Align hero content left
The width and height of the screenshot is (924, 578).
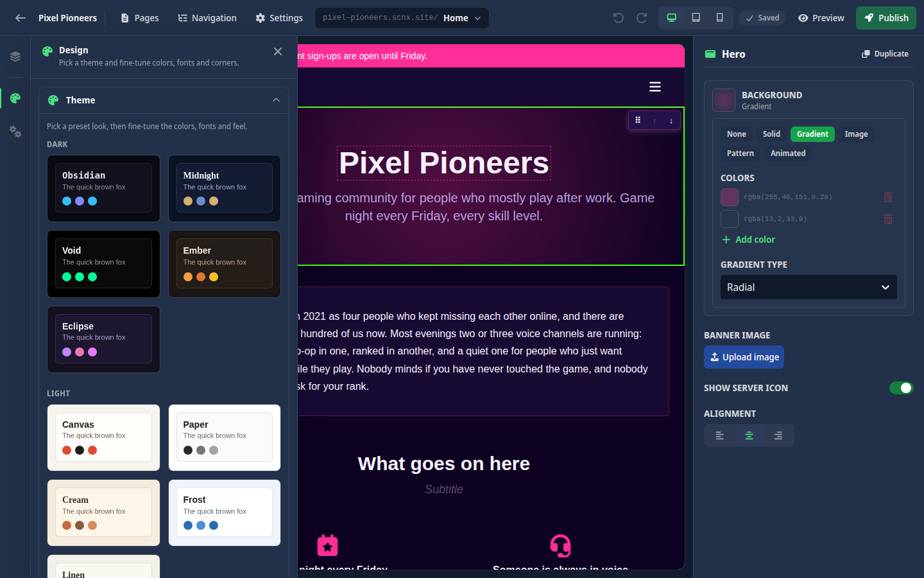[x=720, y=435]
